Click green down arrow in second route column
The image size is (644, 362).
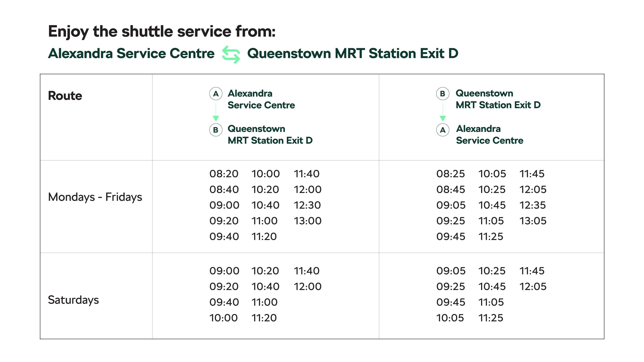pos(443,112)
